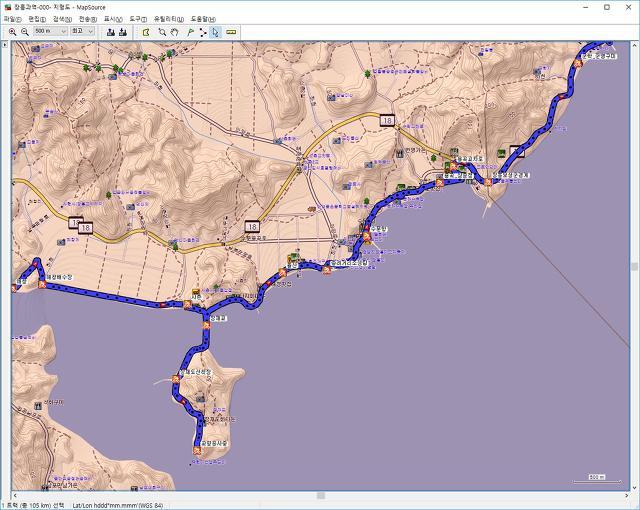The image size is (640, 510).
Task: Open the 도구(T) menu
Action: (138, 19)
